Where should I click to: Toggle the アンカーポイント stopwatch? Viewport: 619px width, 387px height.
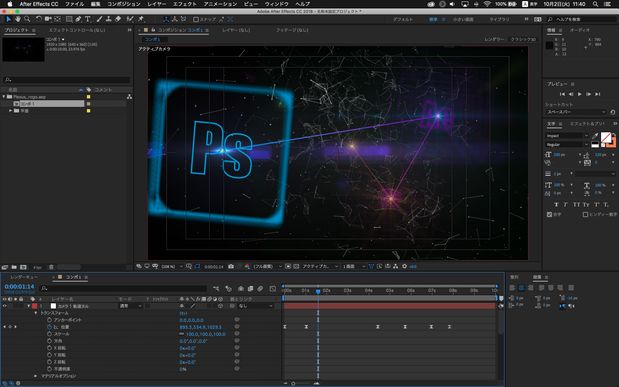(x=49, y=320)
